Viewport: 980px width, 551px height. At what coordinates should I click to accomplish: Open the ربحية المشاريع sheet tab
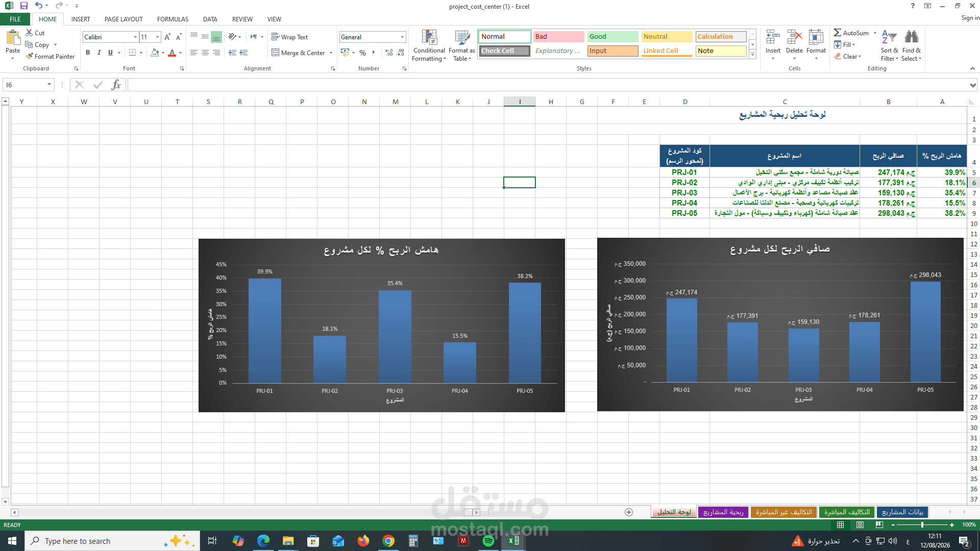click(723, 512)
